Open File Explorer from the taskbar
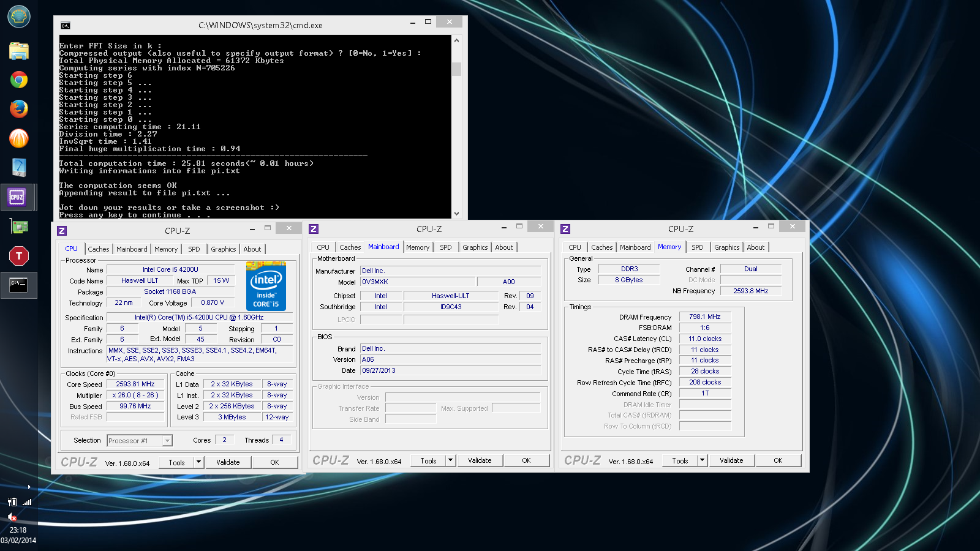Screen dimensions: 980x551 point(19,50)
